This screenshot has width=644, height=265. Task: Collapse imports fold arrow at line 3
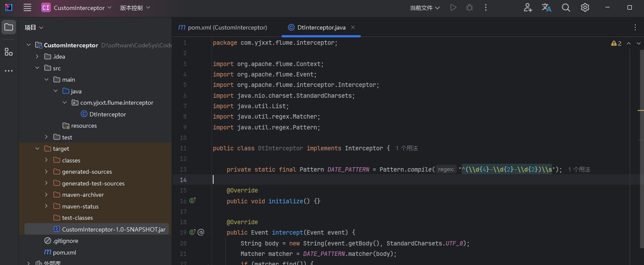(208, 64)
